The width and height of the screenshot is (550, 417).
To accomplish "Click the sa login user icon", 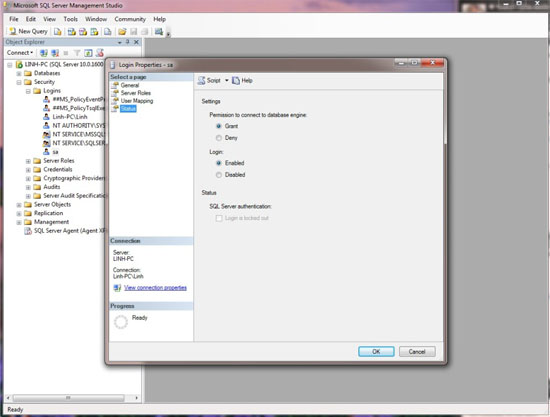I will (x=46, y=152).
